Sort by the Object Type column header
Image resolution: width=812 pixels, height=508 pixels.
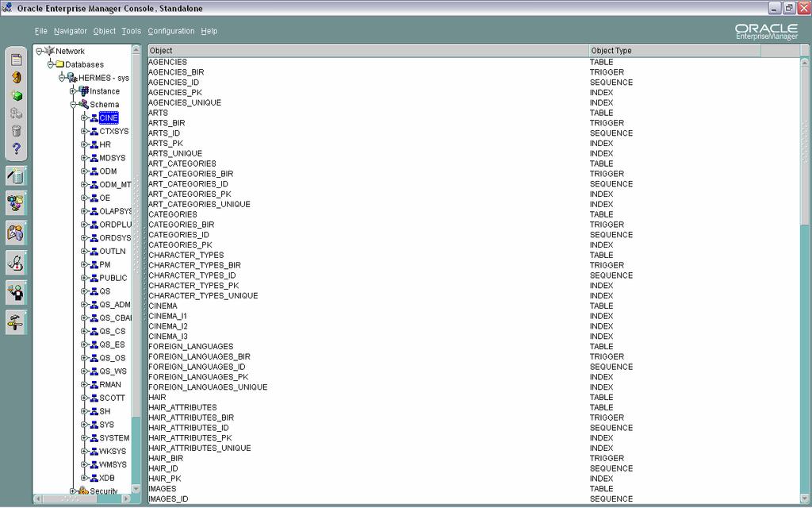point(675,50)
